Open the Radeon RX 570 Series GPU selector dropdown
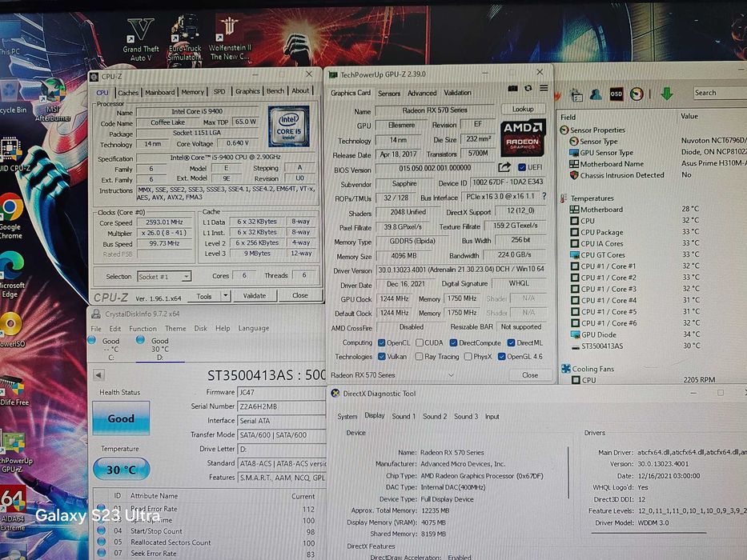The height and width of the screenshot is (560, 747). pos(451,375)
